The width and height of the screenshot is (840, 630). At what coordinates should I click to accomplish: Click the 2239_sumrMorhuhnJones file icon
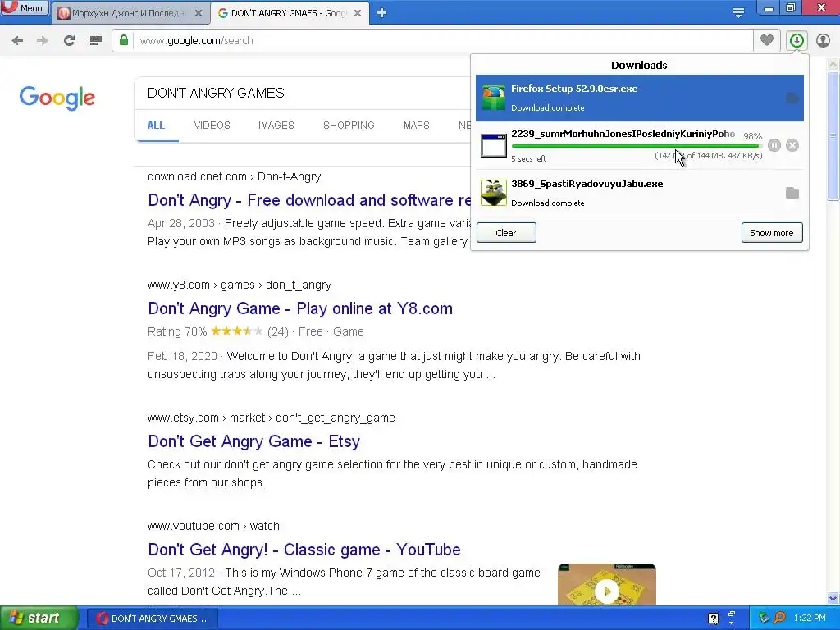tap(493, 145)
